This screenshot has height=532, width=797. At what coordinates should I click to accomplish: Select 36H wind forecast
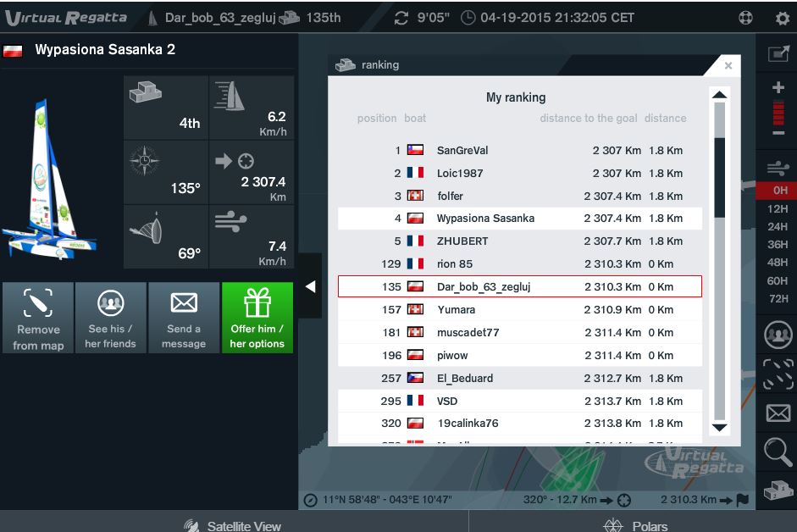778,244
